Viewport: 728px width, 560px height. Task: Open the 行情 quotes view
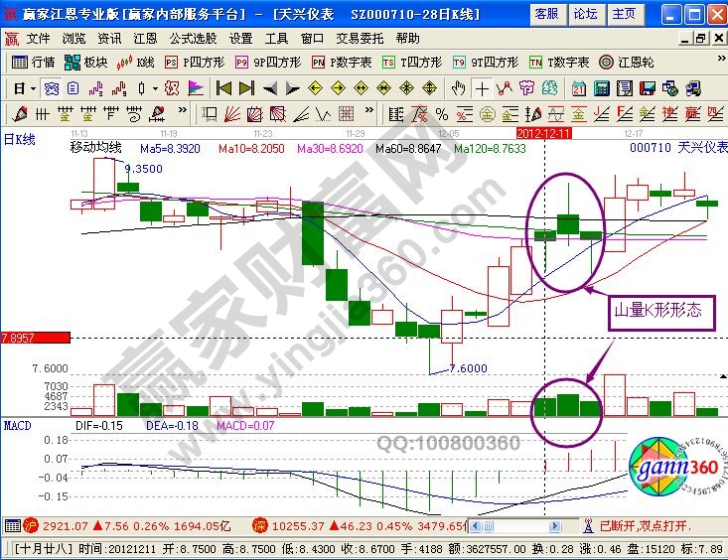point(34,62)
